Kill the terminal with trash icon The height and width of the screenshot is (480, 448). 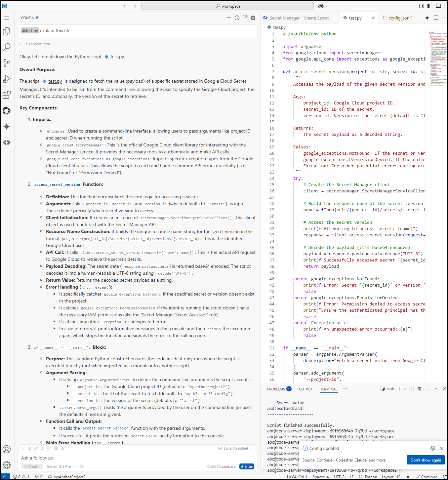[x=419, y=389]
